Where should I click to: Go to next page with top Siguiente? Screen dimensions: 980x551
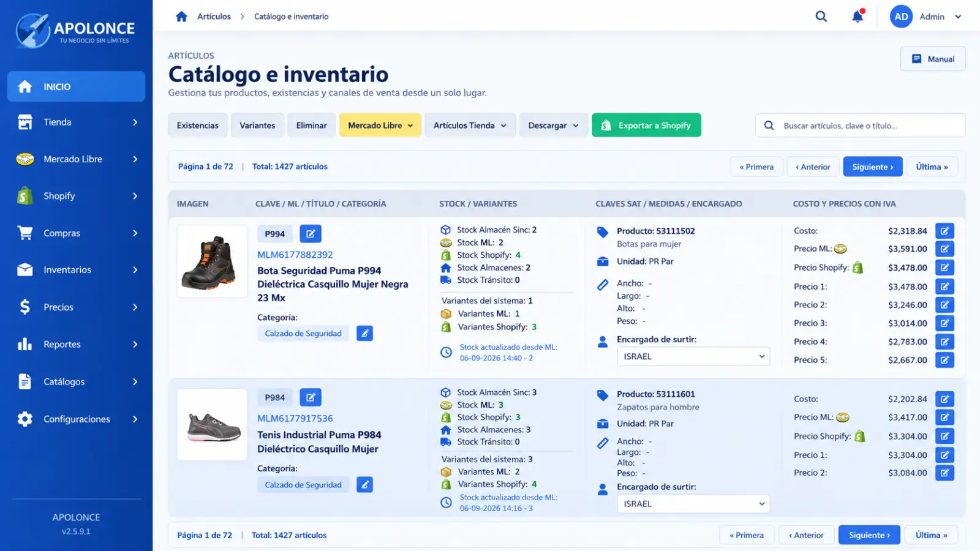872,167
